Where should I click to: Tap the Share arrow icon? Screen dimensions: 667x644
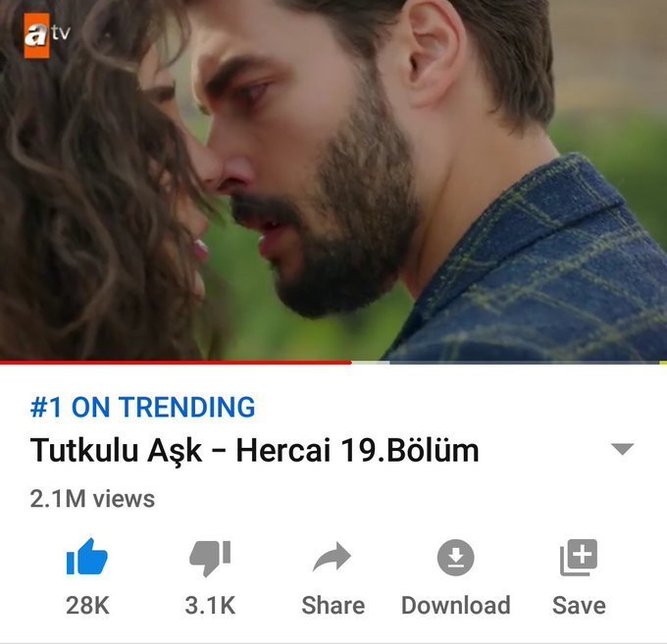tap(332, 557)
